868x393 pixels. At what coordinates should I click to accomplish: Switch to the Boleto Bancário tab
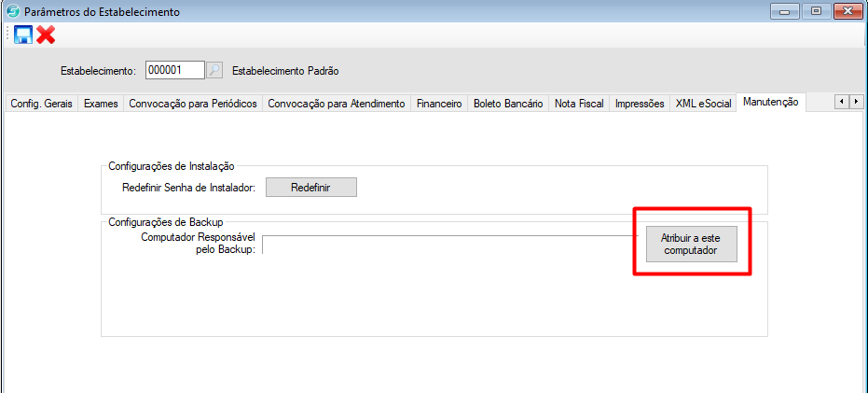pos(508,104)
